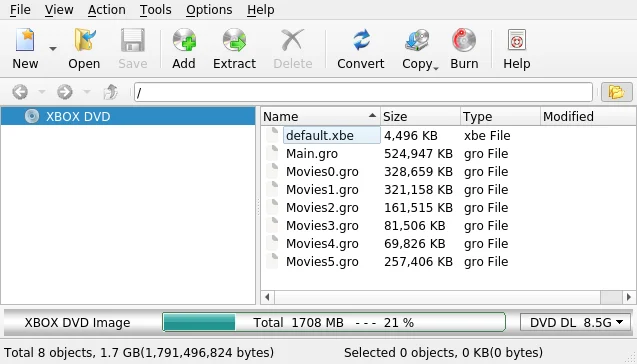Click the Total 8 objects status text
The image size is (637, 364).
(139, 352)
